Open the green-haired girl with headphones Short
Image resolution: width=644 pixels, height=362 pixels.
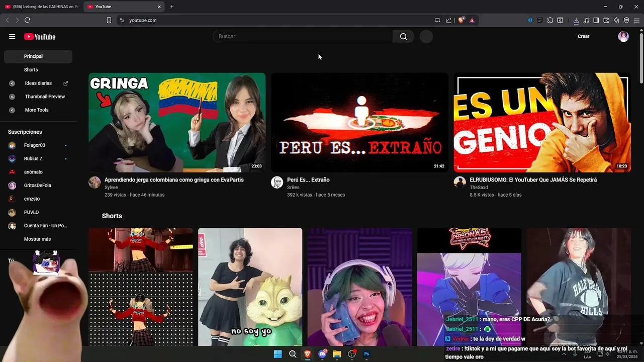[x=359, y=287]
